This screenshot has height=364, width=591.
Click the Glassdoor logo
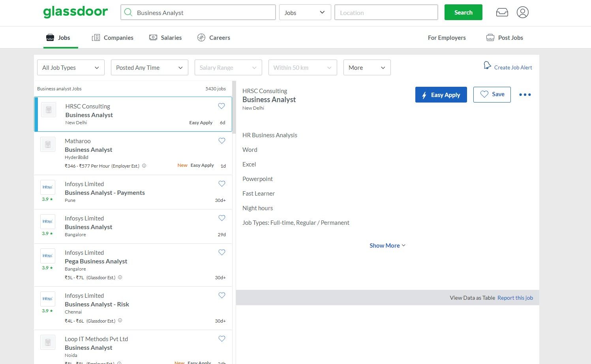pyautogui.click(x=75, y=12)
